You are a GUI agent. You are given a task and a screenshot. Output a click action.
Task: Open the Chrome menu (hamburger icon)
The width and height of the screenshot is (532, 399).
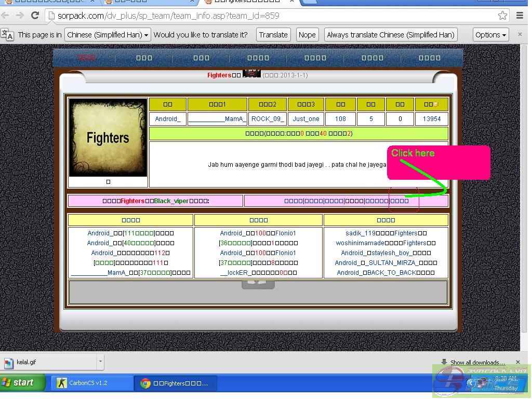pos(520,16)
